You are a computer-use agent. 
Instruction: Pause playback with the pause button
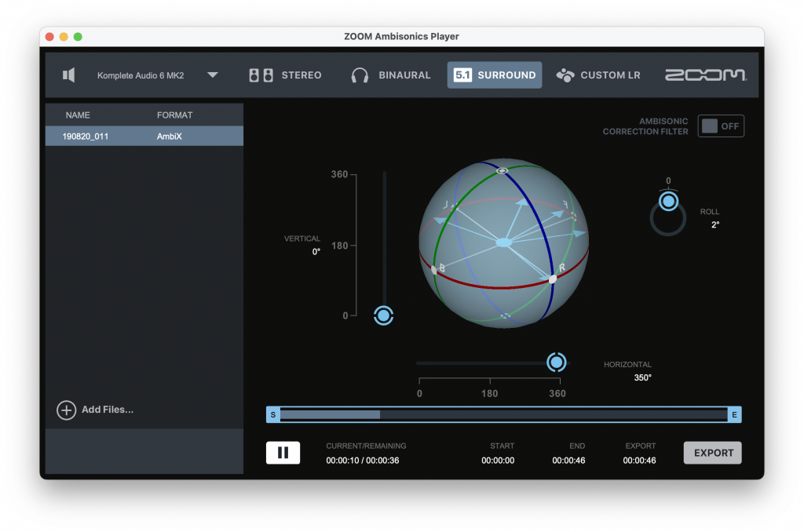283,453
